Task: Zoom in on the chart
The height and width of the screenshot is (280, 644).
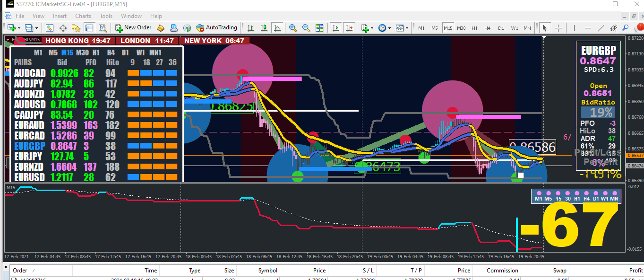Action: pos(293,28)
